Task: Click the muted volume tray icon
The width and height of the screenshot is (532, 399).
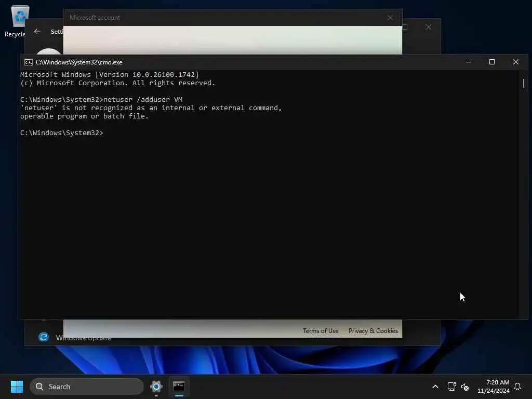Action: [x=465, y=387]
